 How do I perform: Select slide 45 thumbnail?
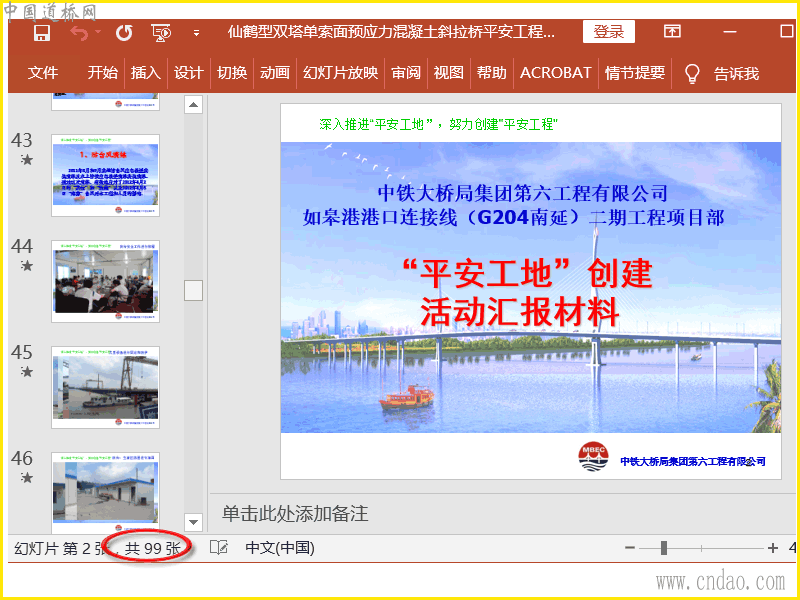106,387
